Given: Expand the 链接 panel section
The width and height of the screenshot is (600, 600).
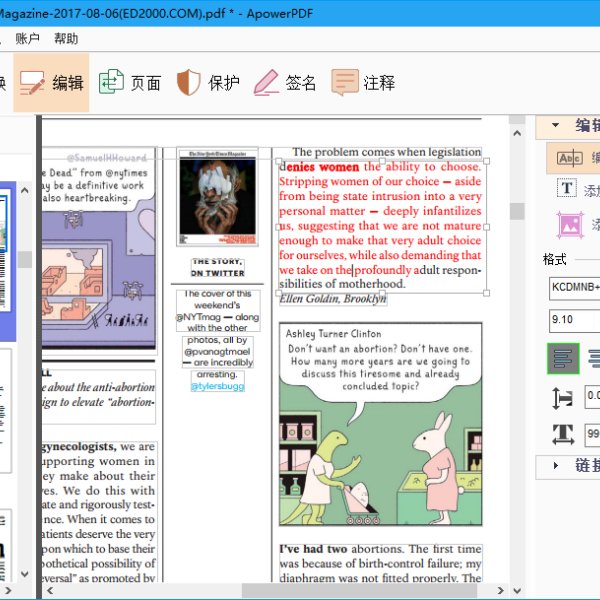Looking at the screenshot, I should tap(556, 466).
